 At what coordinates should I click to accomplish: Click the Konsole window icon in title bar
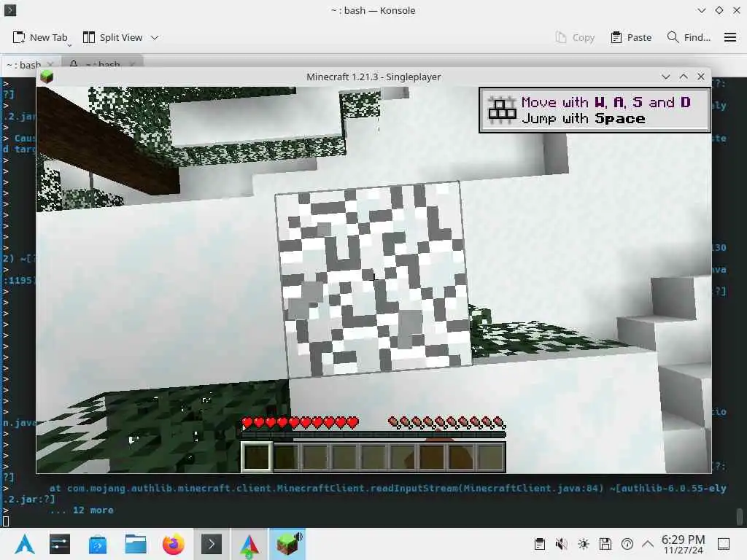9,10
